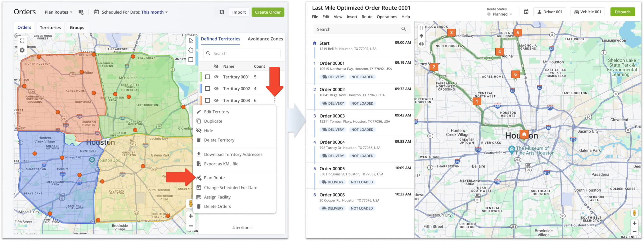Click the Import button
Viewport: 644px width, 241px height.
point(239,12)
